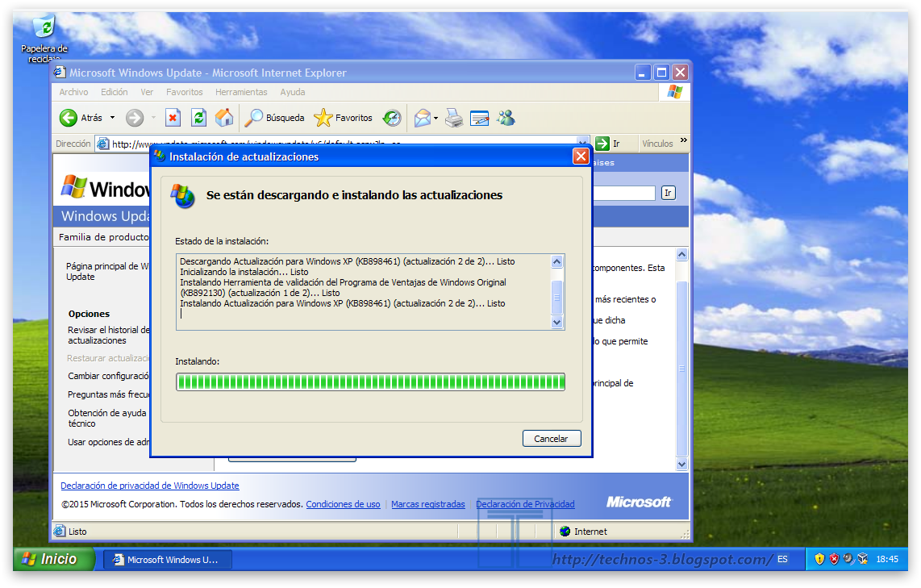Image resolution: width=921 pixels, height=588 pixels.
Task: Cancel the updates installation
Action: coord(552,438)
